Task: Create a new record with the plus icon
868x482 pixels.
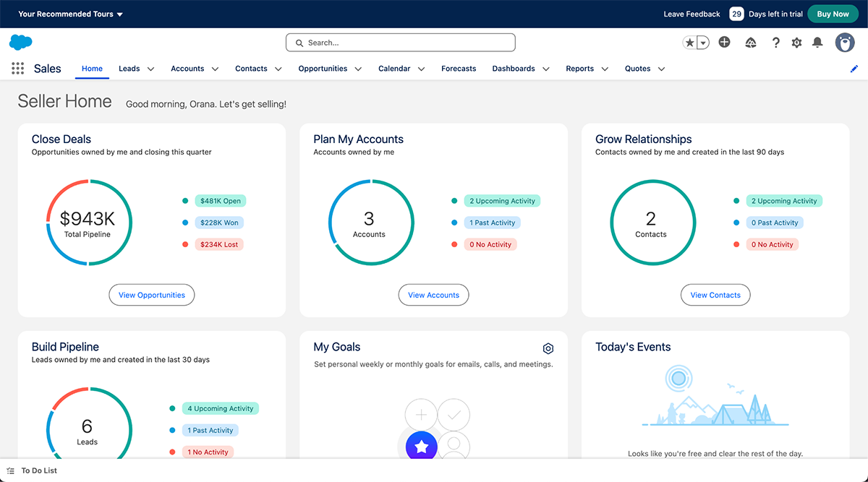Action: [x=724, y=43]
